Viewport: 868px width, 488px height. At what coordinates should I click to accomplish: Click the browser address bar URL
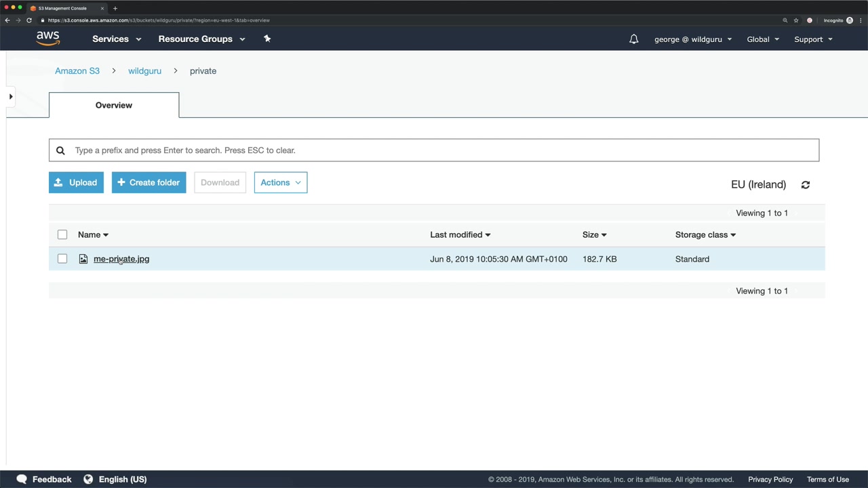(159, 20)
